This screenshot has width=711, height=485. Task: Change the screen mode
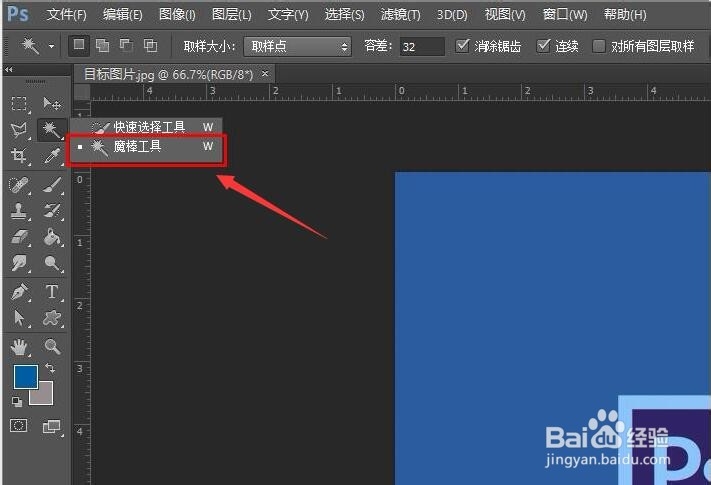[x=51, y=426]
